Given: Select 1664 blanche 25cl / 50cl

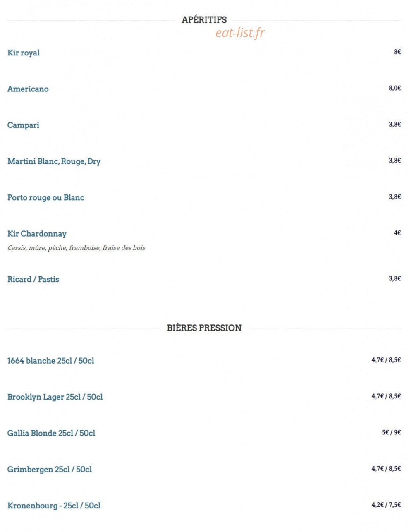Looking at the screenshot, I should pyautogui.click(x=50, y=361).
